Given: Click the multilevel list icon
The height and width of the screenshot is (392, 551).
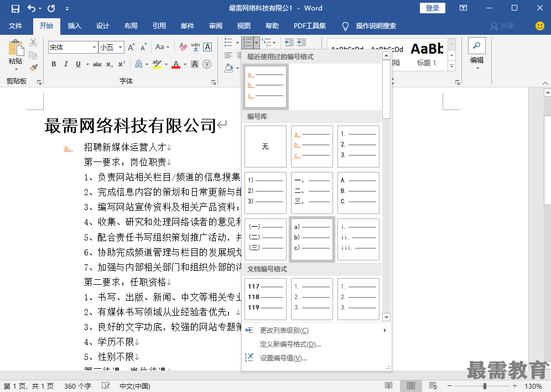Looking at the screenshot, I should 266,43.
